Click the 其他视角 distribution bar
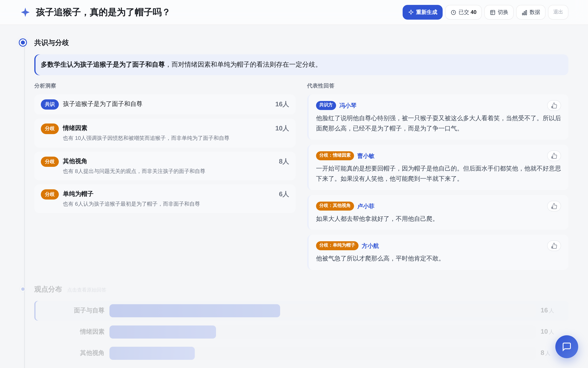 152,353
